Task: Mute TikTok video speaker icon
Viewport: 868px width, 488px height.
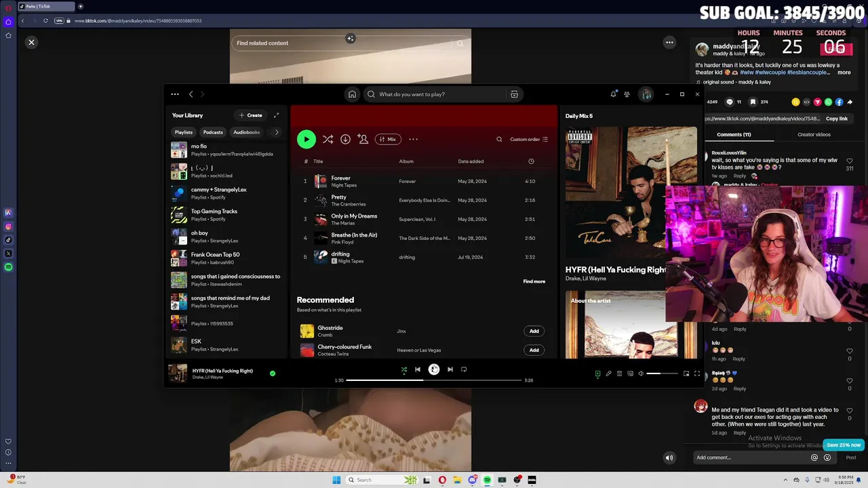Action: coord(669,457)
